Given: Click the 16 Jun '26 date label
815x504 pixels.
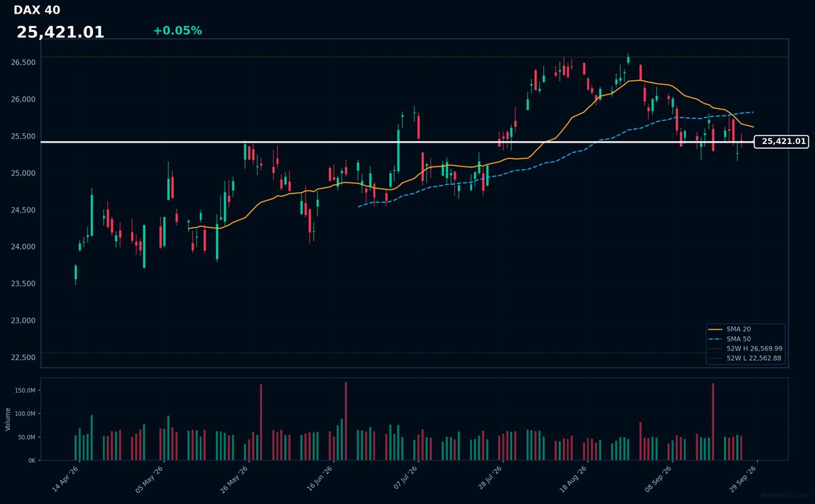Looking at the screenshot, I should click(x=321, y=478).
